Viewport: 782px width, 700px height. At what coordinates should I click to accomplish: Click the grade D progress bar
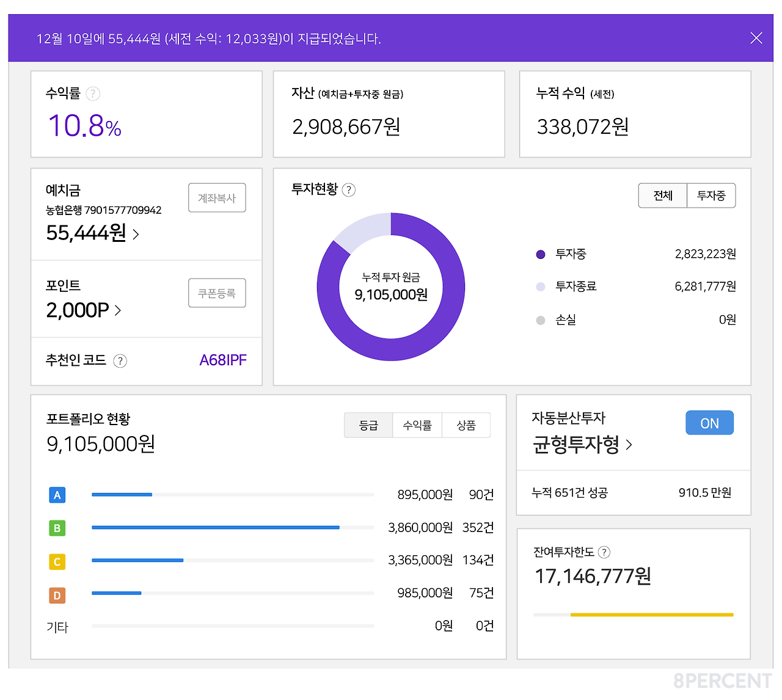pyautogui.click(x=233, y=593)
